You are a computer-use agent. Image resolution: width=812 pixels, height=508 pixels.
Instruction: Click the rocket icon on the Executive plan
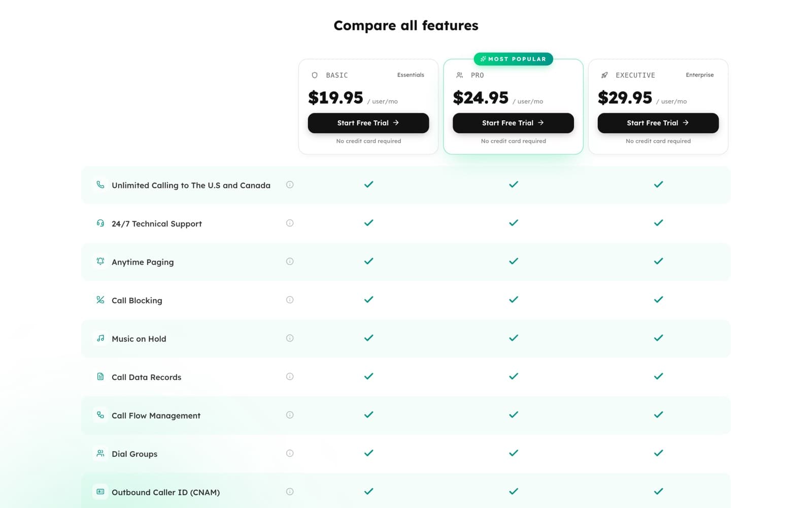tap(604, 75)
